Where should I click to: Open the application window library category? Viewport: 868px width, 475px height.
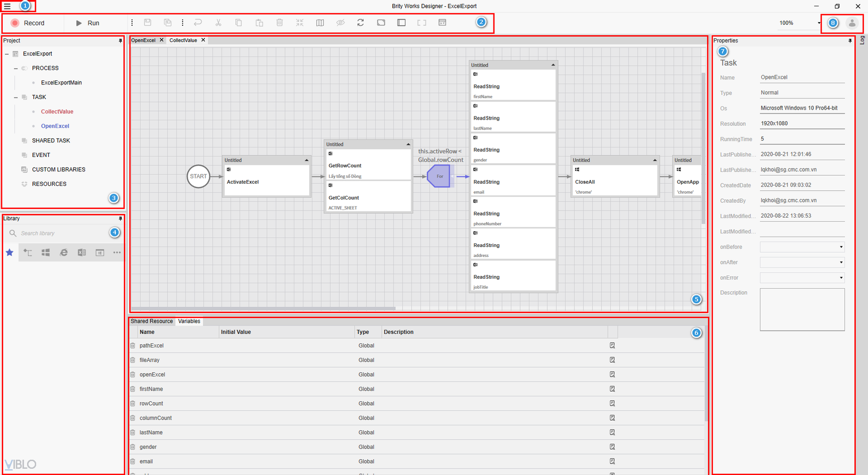(99, 253)
